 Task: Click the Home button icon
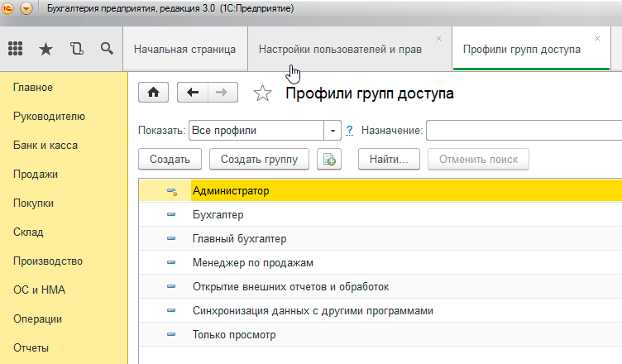pyautogui.click(x=152, y=93)
